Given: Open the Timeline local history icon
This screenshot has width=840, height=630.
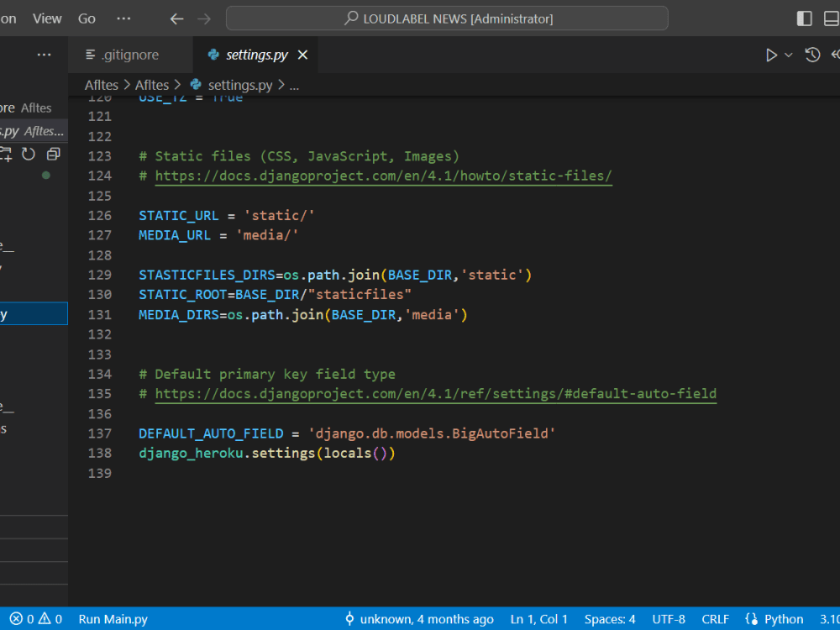Looking at the screenshot, I should click(x=811, y=54).
